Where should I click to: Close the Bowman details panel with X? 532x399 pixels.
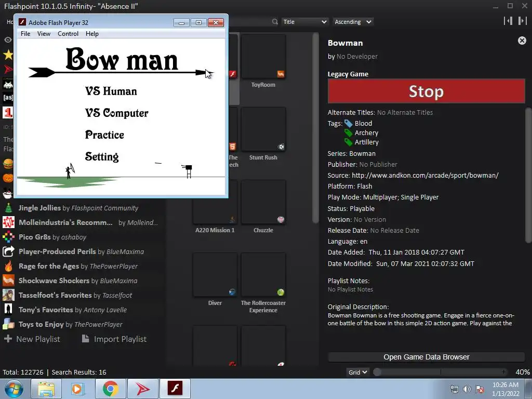pos(522,41)
